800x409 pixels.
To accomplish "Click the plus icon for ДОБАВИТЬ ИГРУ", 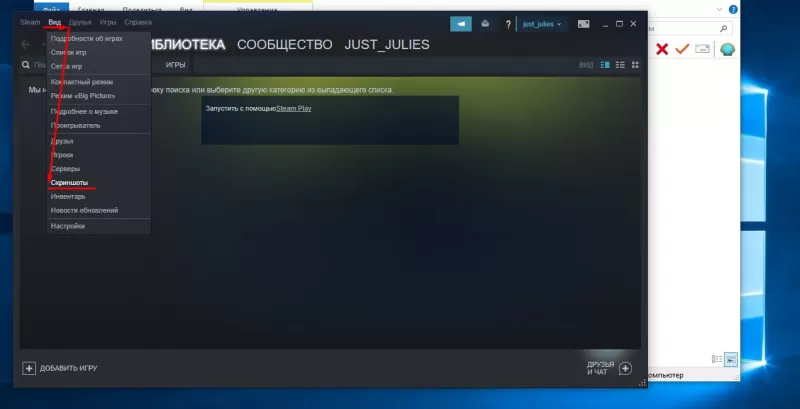I will pos(29,368).
